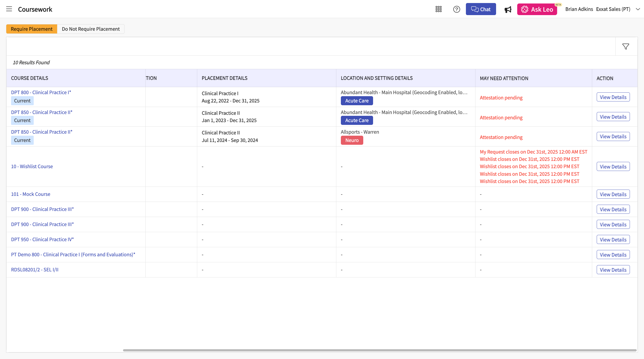The image size is (644, 359).
Task: Open the hamburger navigation menu
Action: point(9,9)
